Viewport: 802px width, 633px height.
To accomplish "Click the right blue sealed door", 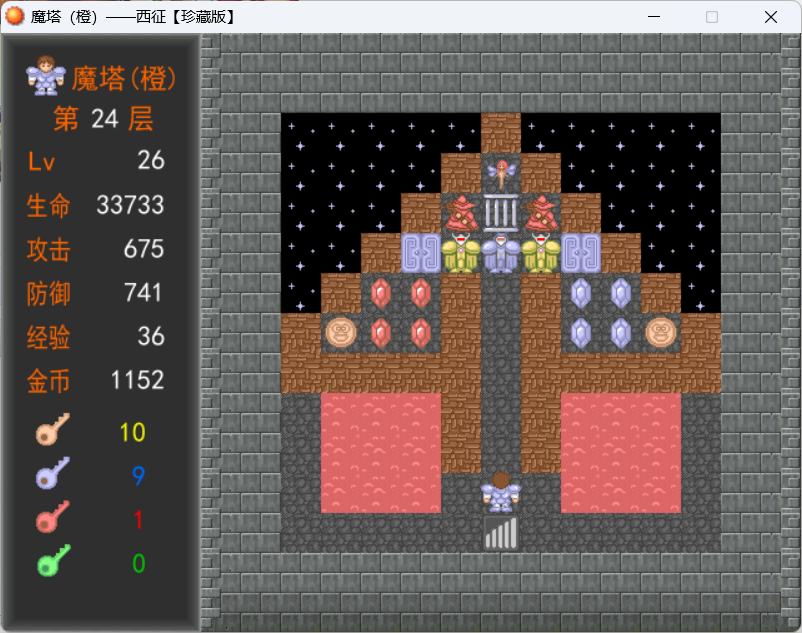I will click(x=581, y=253).
